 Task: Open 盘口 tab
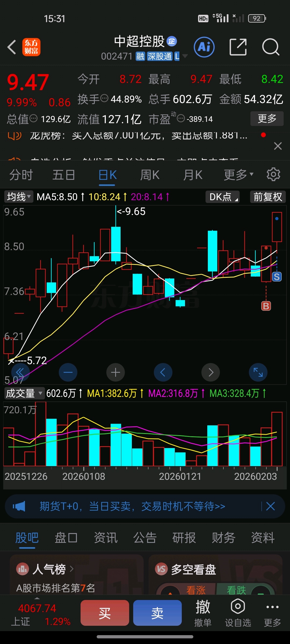[x=66, y=538]
